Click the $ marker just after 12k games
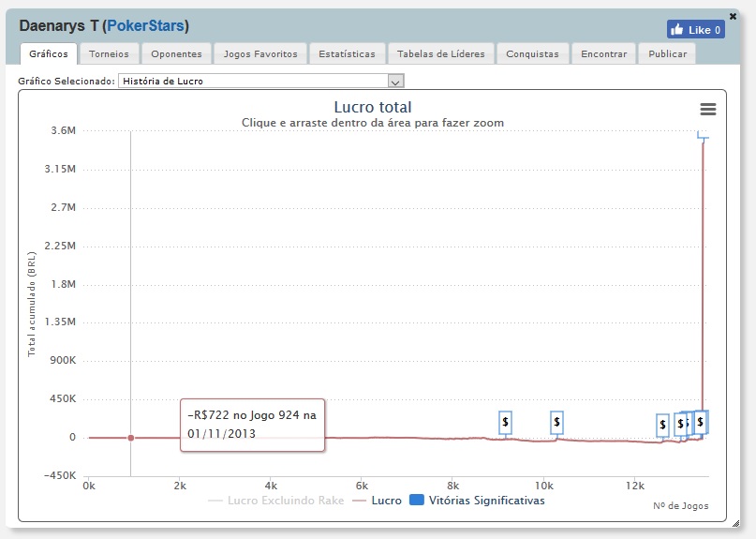This screenshot has width=756, height=539. point(662,426)
